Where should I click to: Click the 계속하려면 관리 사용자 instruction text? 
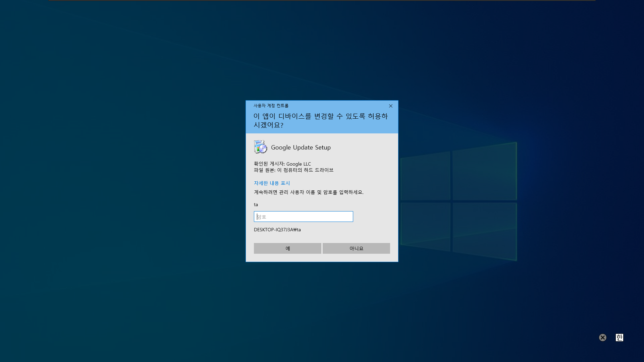coord(309,192)
